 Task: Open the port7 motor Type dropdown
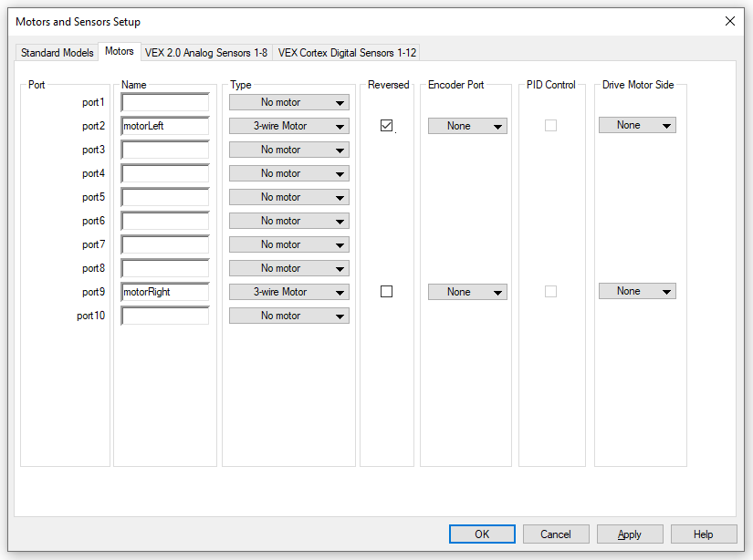point(289,244)
